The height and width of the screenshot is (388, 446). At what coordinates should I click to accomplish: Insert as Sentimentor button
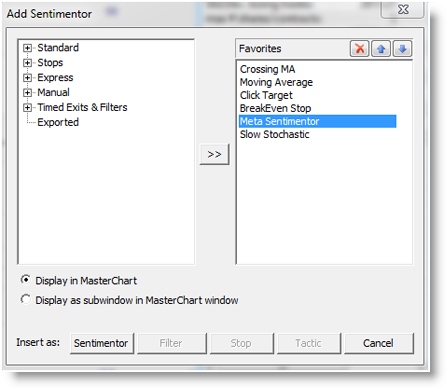pyautogui.click(x=102, y=343)
